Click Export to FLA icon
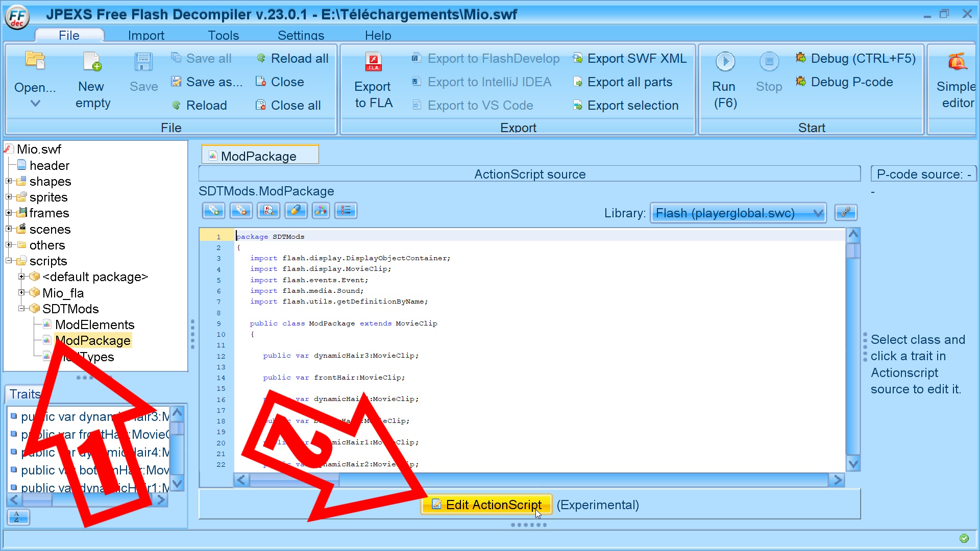The width and height of the screenshot is (980, 551). click(x=373, y=62)
